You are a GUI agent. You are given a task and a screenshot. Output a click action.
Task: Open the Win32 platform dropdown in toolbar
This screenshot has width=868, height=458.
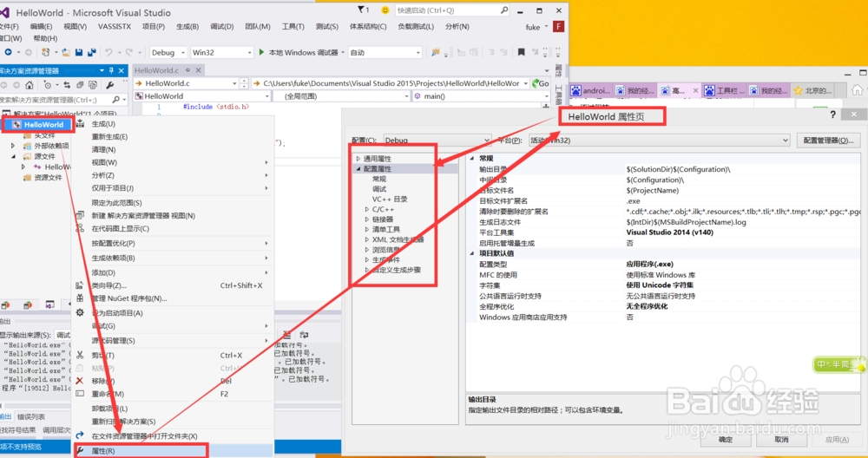click(x=221, y=53)
